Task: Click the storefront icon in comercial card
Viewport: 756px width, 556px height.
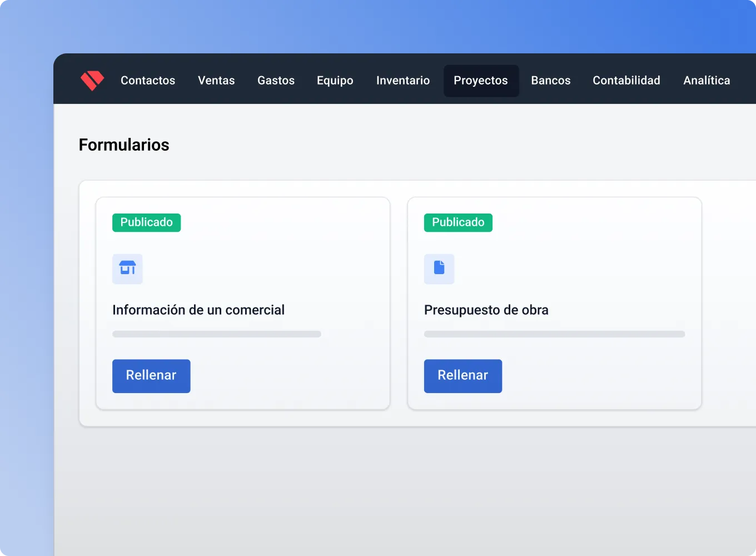Action: click(x=127, y=269)
